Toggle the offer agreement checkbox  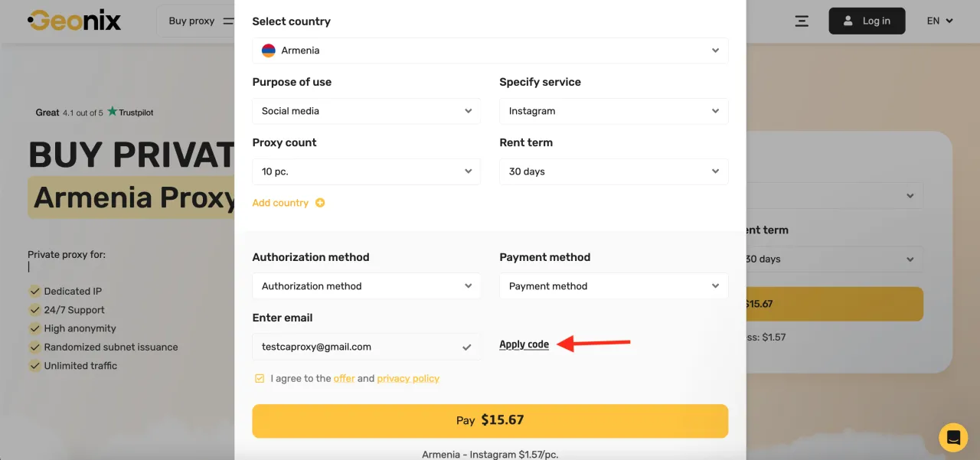[260, 378]
